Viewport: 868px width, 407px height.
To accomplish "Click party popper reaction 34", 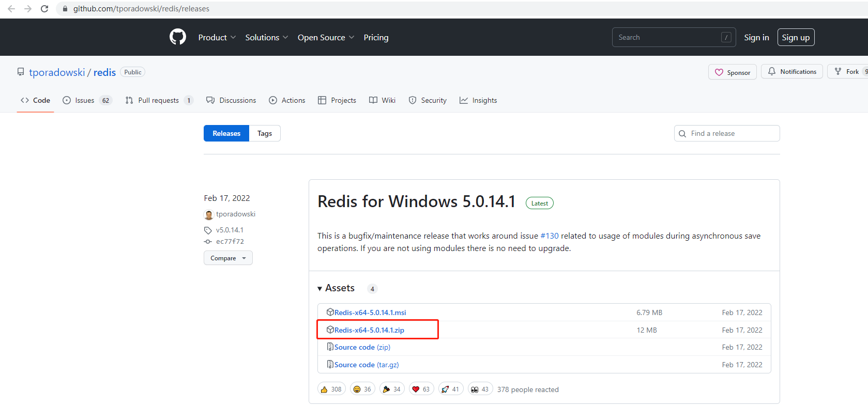I will pyautogui.click(x=392, y=389).
